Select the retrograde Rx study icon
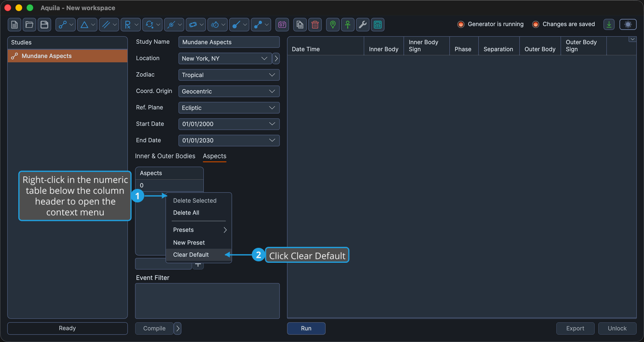Viewport: 644px width, 342px height. tap(127, 25)
